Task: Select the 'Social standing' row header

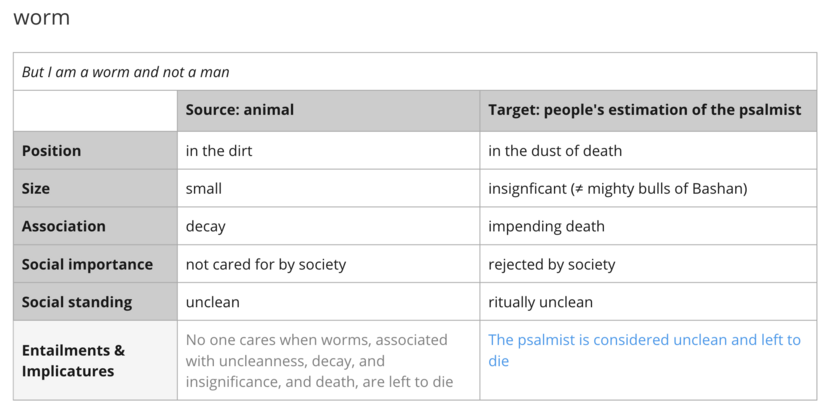Action: 77,302
